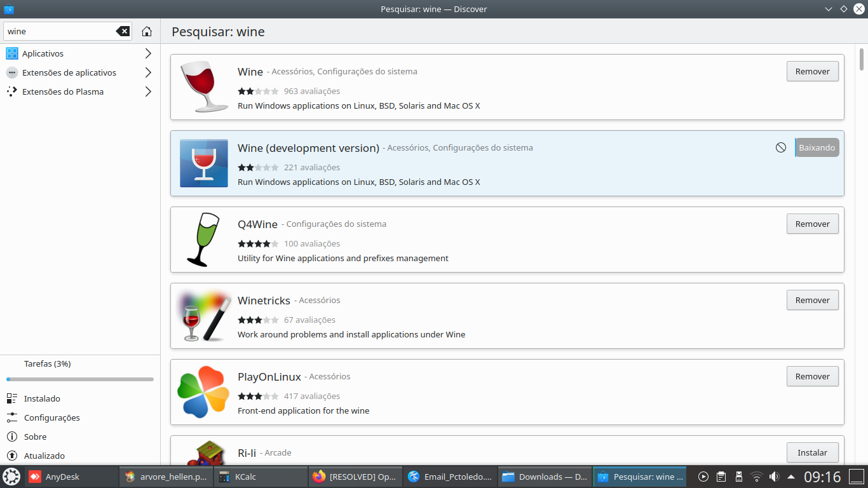Open the Wi-Fi network tray icon

pyautogui.click(x=756, y=477)
